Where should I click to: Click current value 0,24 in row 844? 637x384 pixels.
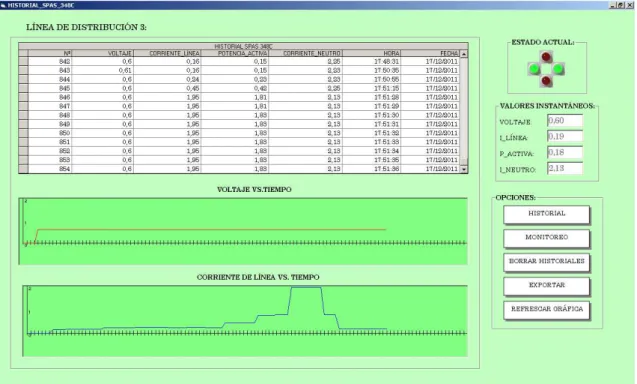(167, 79)
